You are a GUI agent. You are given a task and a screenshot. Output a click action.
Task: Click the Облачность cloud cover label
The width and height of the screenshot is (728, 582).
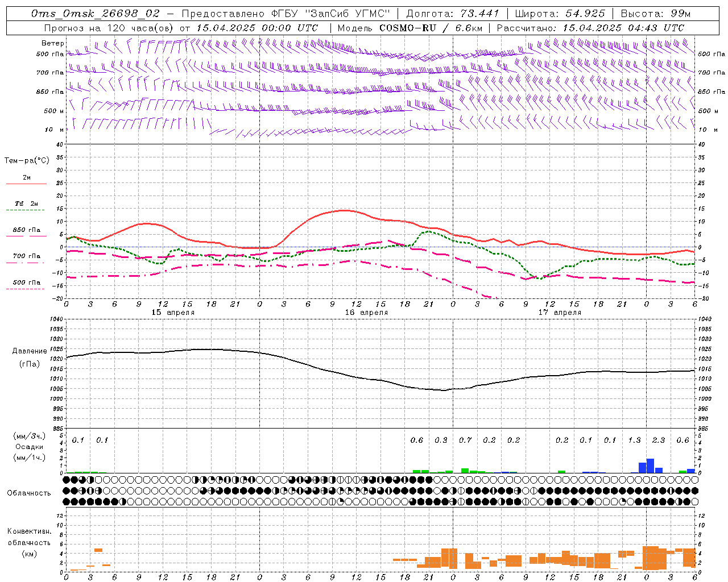29,493
